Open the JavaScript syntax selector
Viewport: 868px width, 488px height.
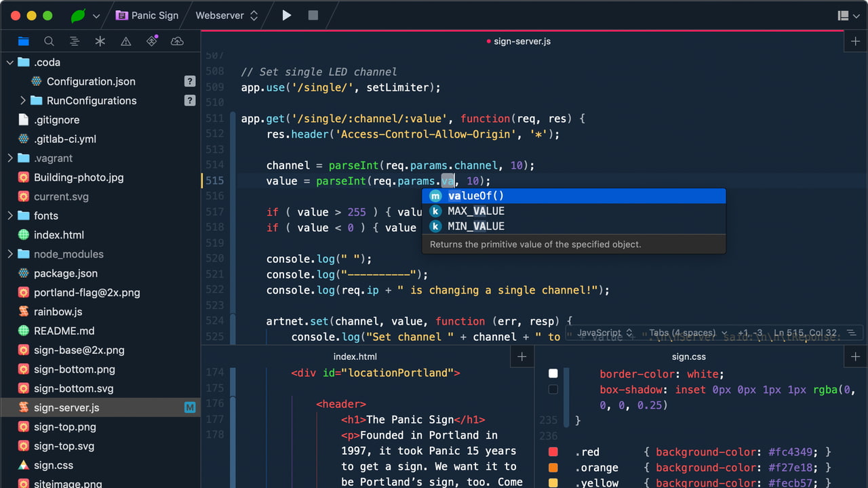coord(605,333)
